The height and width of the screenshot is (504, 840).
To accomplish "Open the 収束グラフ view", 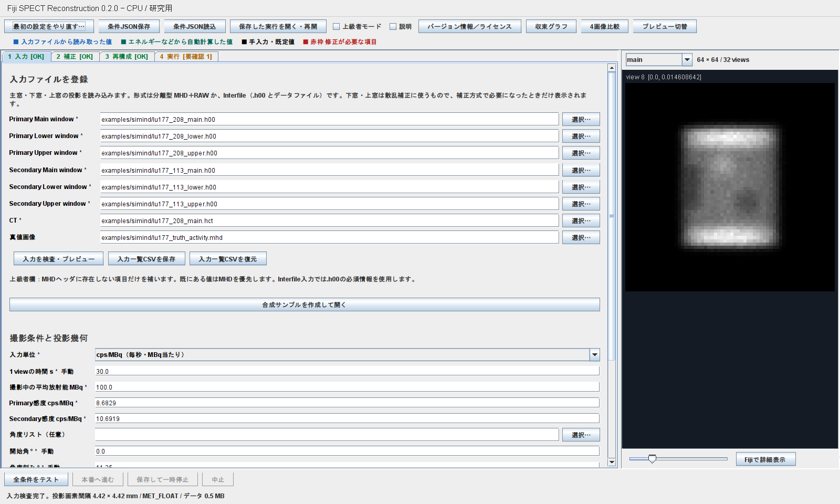I will [x=551, y=26].
